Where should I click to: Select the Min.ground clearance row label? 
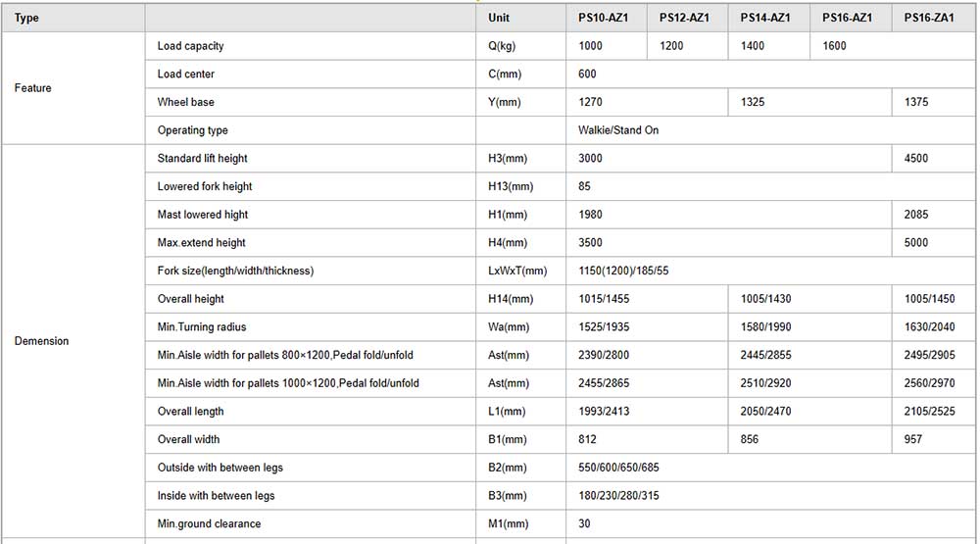coord(210,524)
